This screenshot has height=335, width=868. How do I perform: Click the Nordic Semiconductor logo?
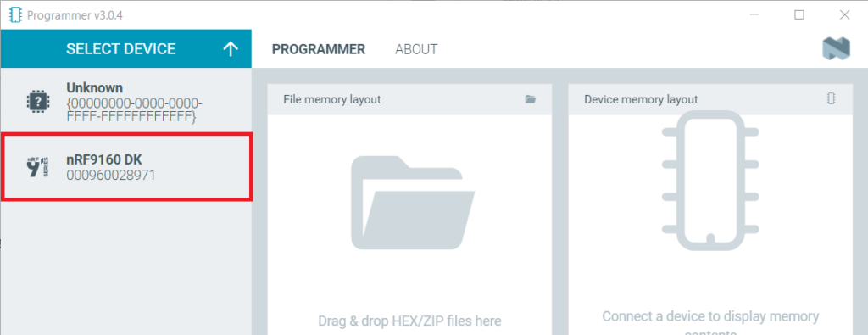pos(836,48)
